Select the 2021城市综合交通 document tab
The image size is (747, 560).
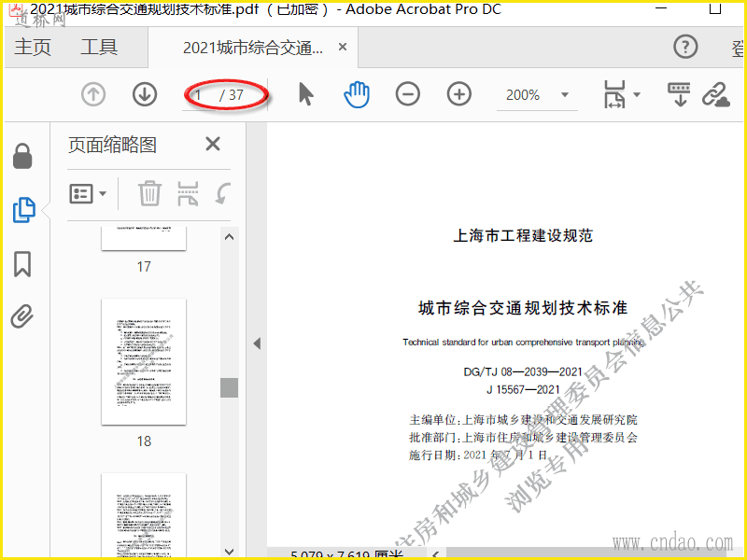(252, 48)
